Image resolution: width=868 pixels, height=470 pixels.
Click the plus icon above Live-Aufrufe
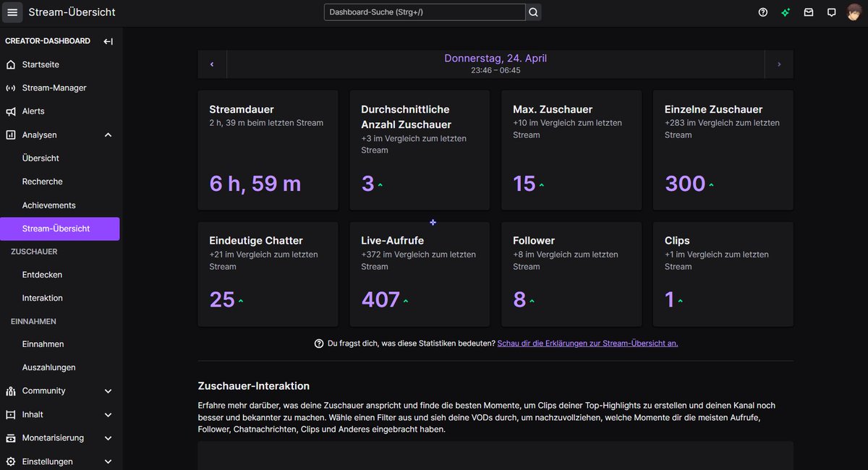tap(433, 222)
